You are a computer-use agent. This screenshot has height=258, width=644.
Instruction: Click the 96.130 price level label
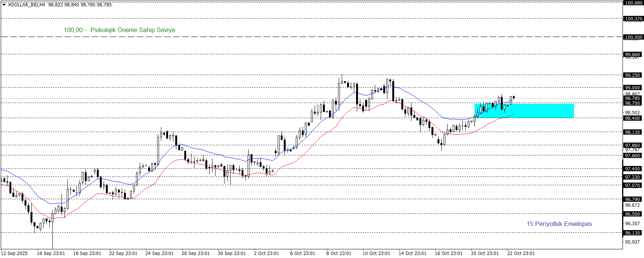click(632, 233)
